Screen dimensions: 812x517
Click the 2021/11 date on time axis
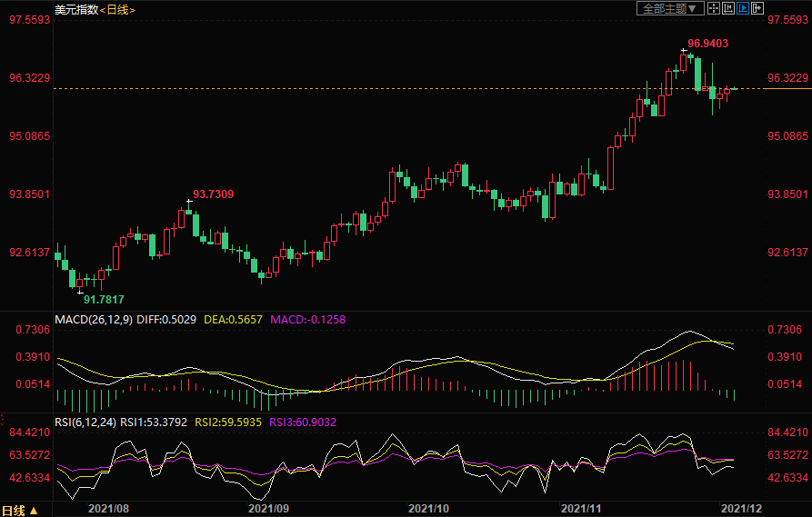pyautogui.click(x=580, y=510)
